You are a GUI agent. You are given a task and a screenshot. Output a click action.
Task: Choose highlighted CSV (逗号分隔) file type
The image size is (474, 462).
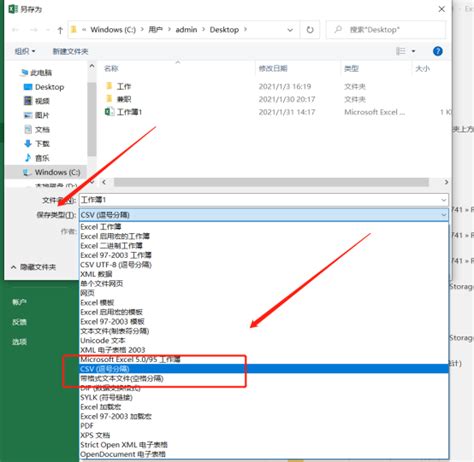coord(264,369)
